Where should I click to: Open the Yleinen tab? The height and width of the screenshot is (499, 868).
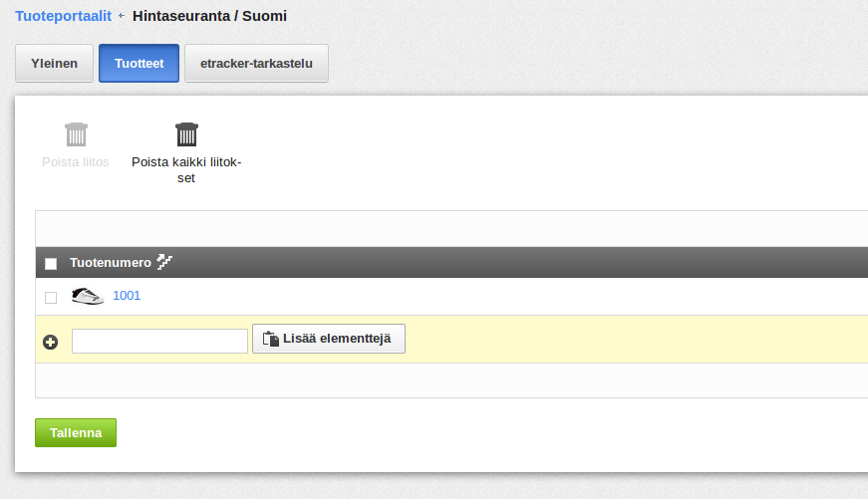pos(54,64)
